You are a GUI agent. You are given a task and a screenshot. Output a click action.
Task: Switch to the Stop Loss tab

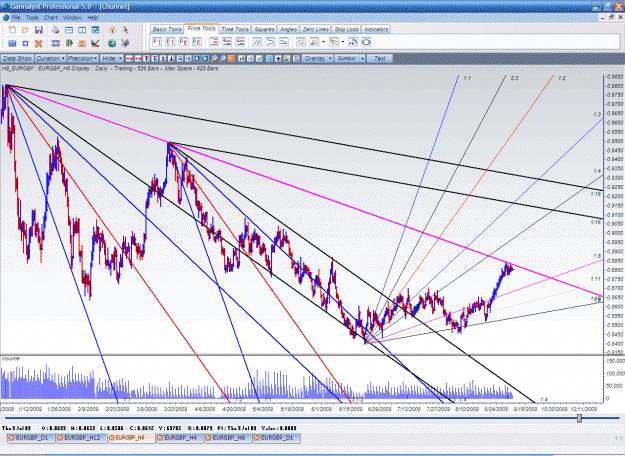coord(346,29)
